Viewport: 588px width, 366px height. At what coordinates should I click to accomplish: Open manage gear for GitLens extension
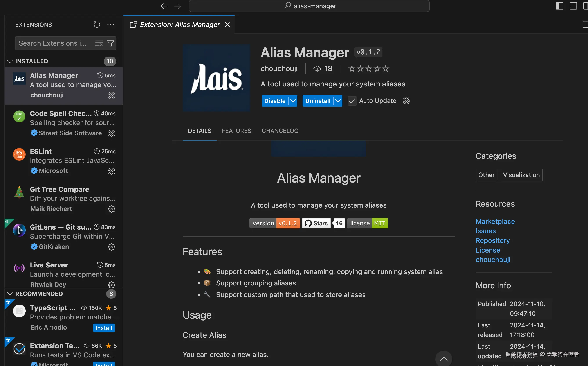tap(111, 247)
